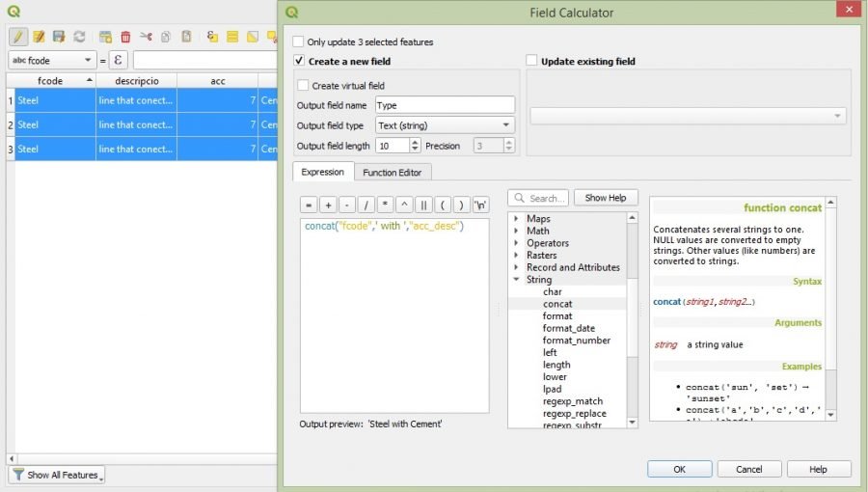Click the epsilon expression button
Viewport: 868px width, 492px height.
(119, 60)
